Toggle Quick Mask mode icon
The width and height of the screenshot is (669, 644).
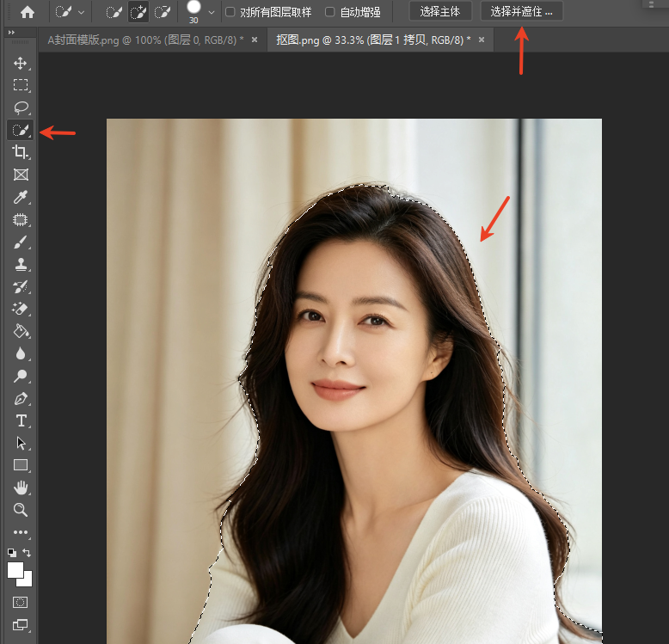tap(20, 602)
